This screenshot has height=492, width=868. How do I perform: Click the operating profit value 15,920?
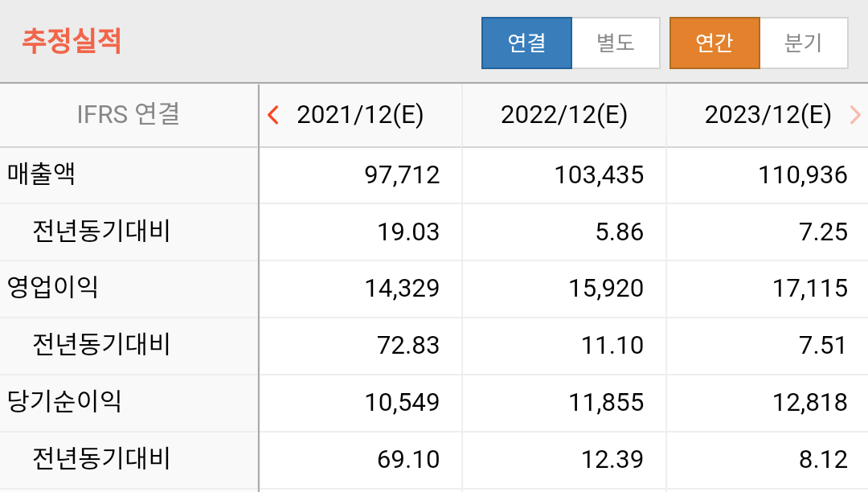pyautogui.click(x=606, y=289)
